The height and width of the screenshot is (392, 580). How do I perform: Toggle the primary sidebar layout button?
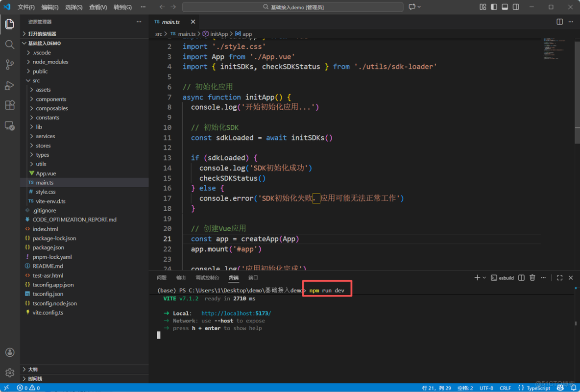[x=494, y=7]
